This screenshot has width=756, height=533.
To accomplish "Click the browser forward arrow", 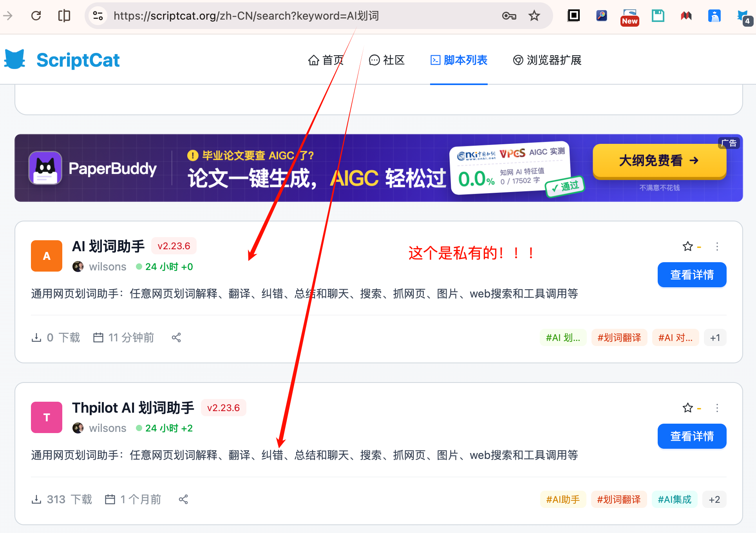I will [8, 16].
